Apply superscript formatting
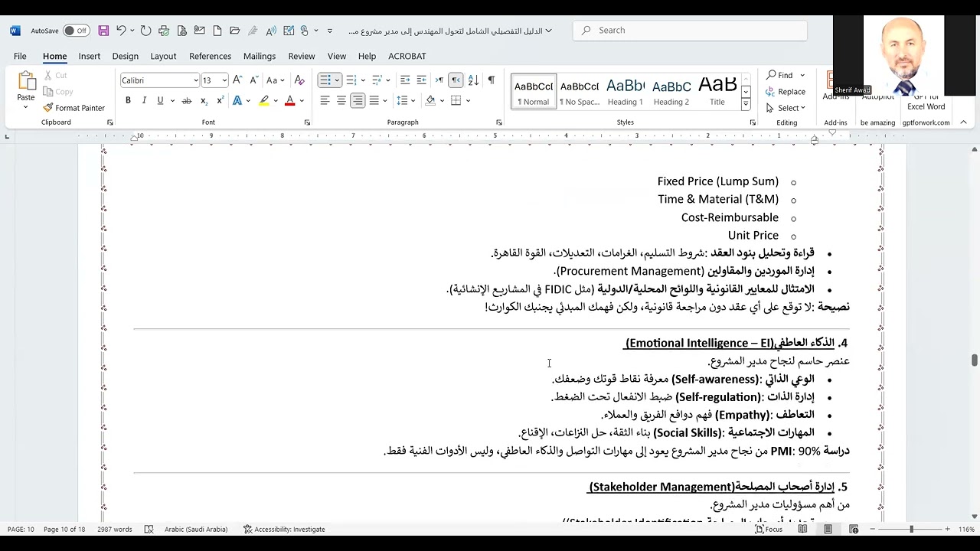The height and width of the screenshot is (551, 980). pyautogui.click(x=220, y=101)
